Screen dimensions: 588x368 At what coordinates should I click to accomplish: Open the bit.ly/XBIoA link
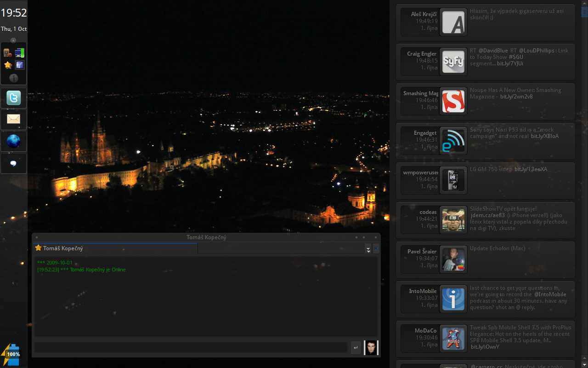pos(545,136)
